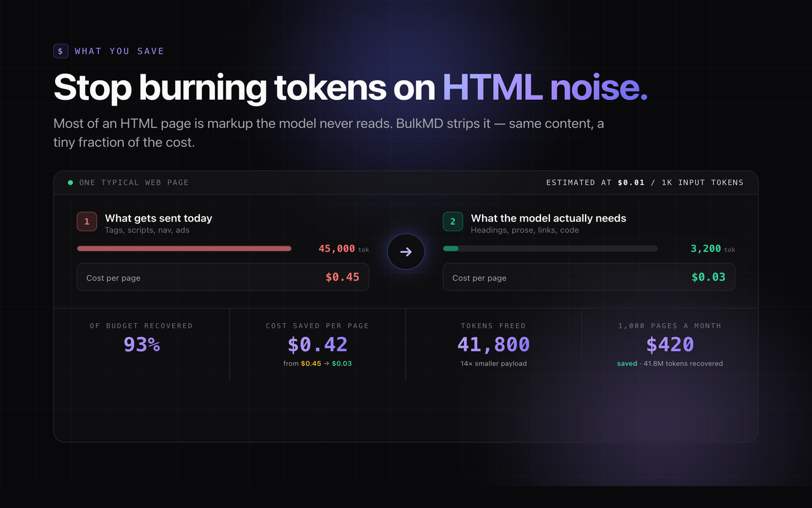Click 'What the model actually needs' title

[549, 218]
